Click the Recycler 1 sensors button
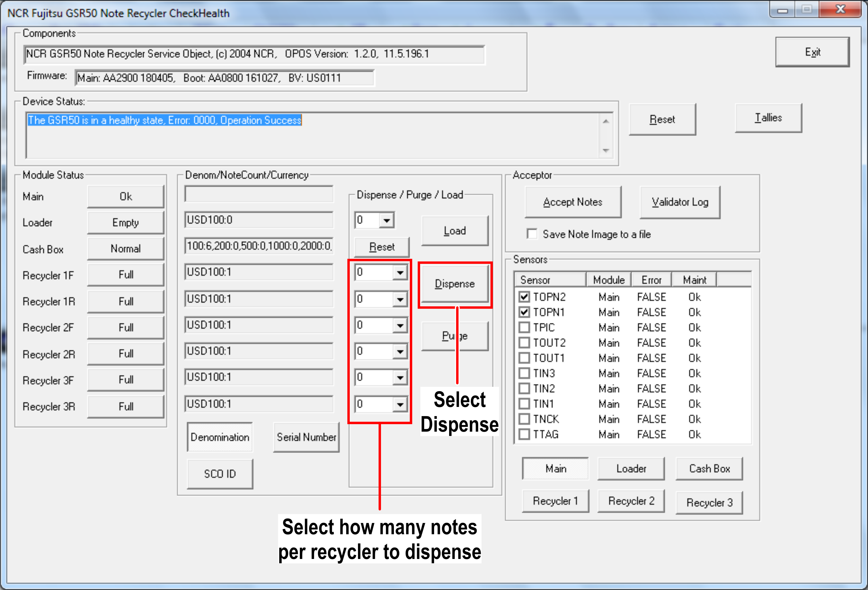 coord(555,501)
